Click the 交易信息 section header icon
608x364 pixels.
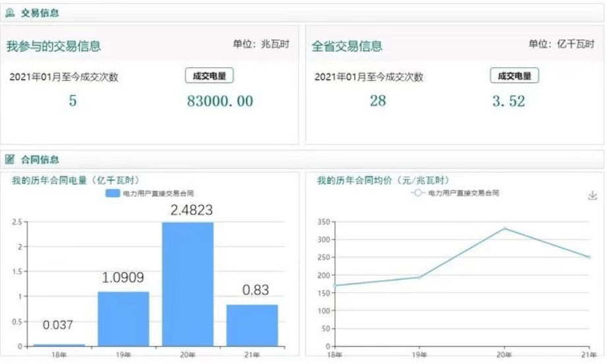[x=10, y=13]
